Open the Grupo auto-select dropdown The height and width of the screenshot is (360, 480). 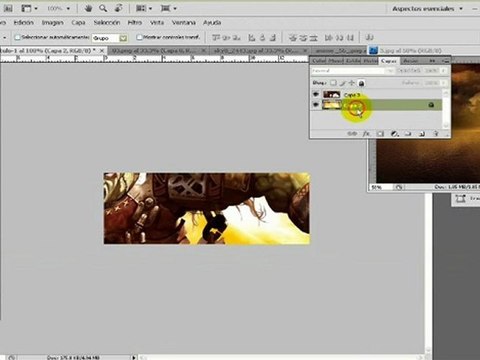(110, 38)
